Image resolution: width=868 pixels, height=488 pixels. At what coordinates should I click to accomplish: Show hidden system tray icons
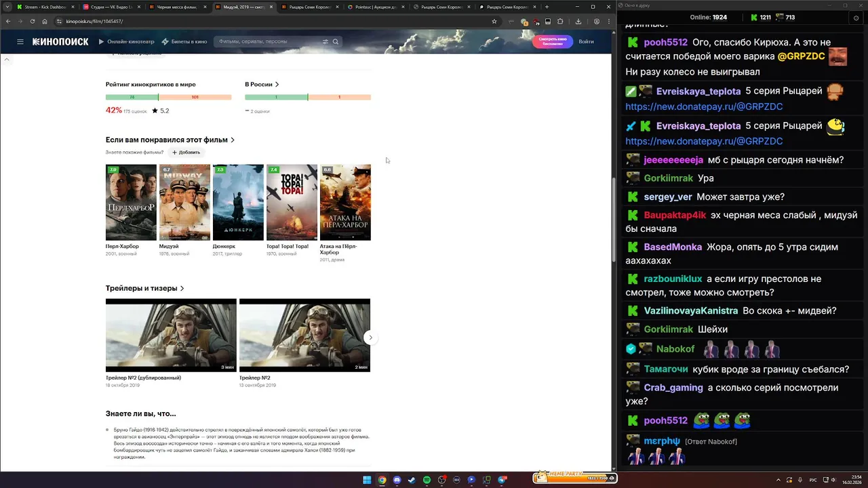778,480
